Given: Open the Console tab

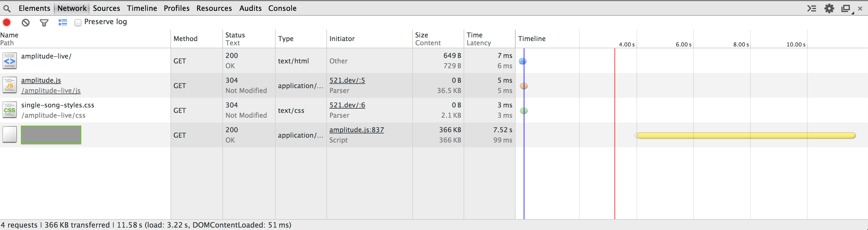Looking at the screenshot, I should point(282,8).
